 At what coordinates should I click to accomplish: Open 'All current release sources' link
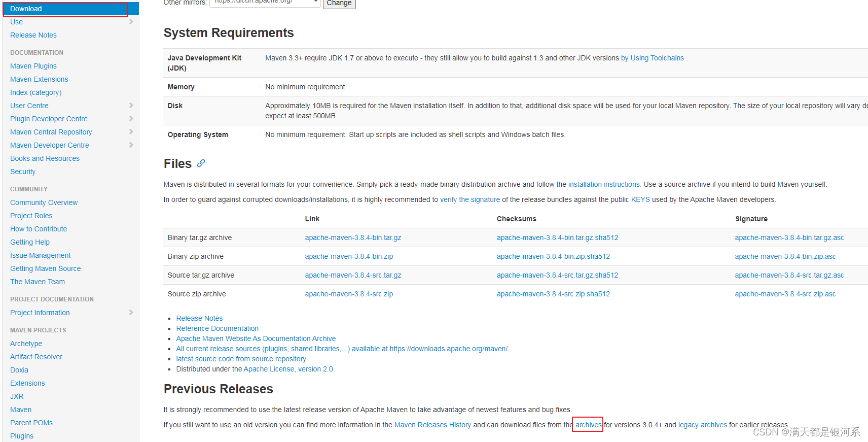pos(342,349)
